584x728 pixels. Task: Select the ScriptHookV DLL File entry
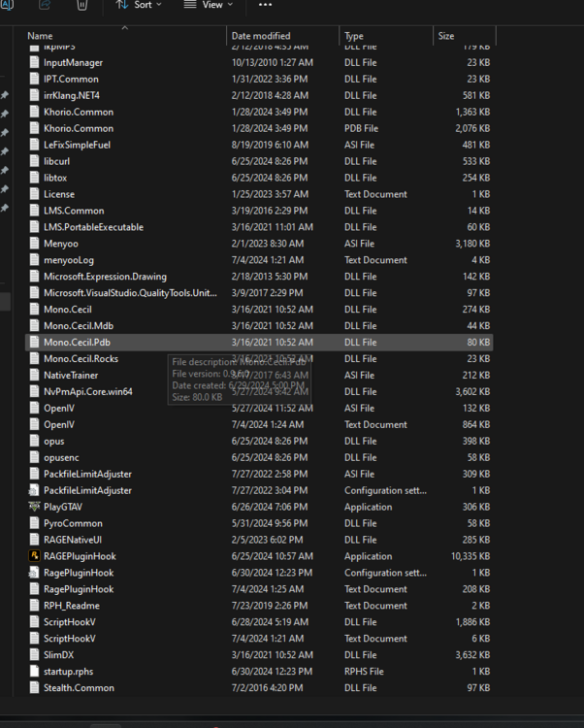coord(260,622)
